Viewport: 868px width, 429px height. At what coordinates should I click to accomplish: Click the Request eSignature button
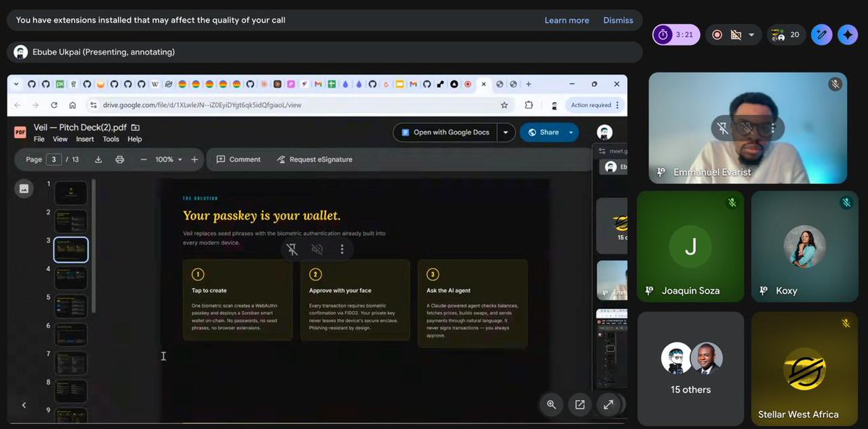pyautogui.click(x=314, y=159)
